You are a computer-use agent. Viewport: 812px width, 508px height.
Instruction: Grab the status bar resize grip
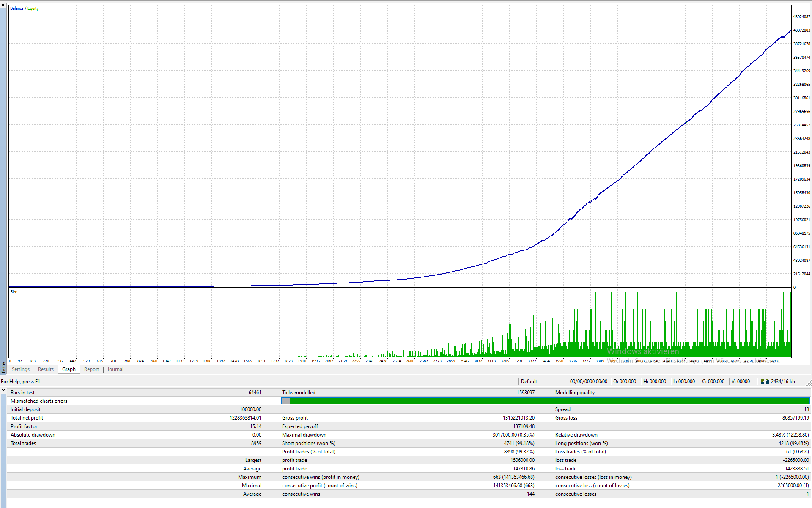click(808, 382)
